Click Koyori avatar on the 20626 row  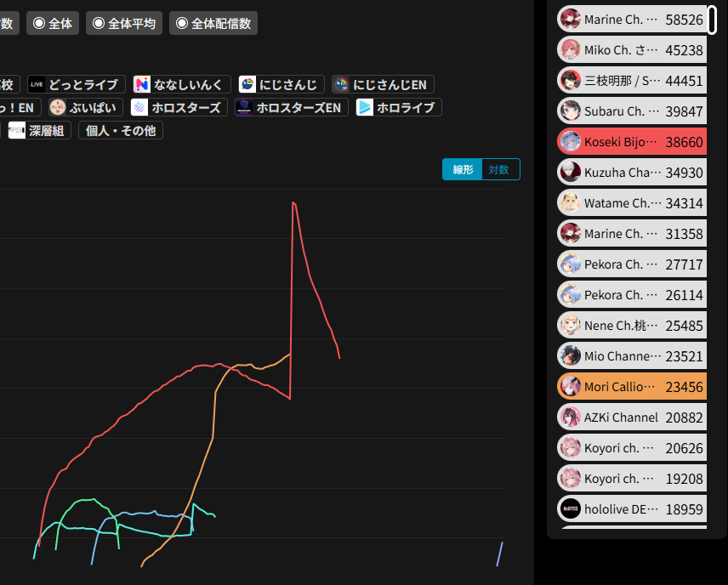point(570,448)
